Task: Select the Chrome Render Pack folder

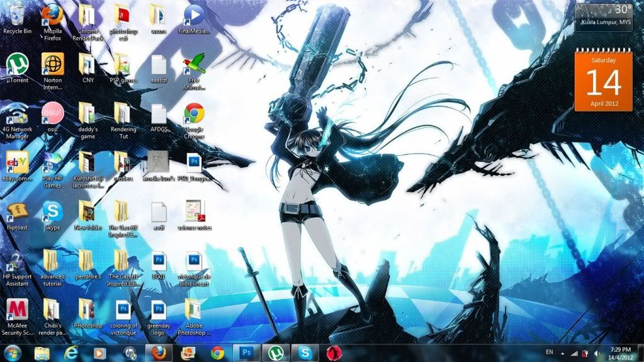Action: (x=88, y=23)
